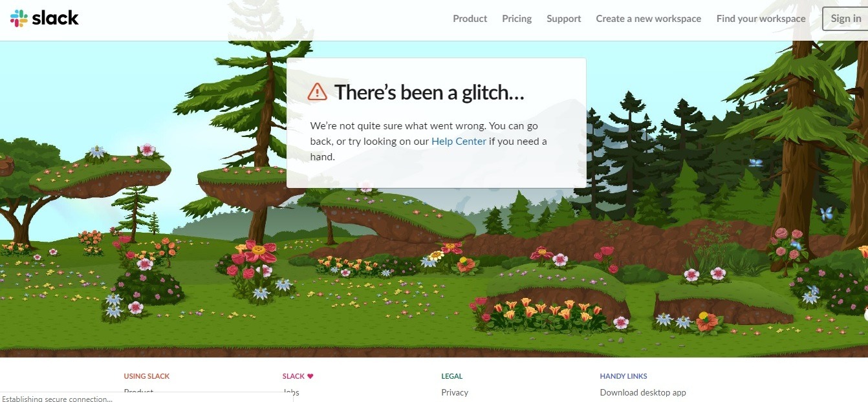Click the red warning triangle icon

pos(317,92)
